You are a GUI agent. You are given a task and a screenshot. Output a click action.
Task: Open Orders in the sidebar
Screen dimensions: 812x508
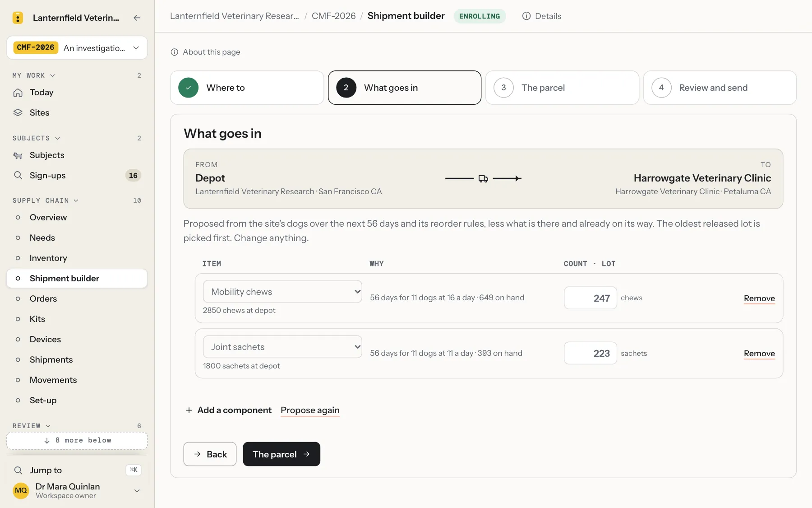[77, 298]
